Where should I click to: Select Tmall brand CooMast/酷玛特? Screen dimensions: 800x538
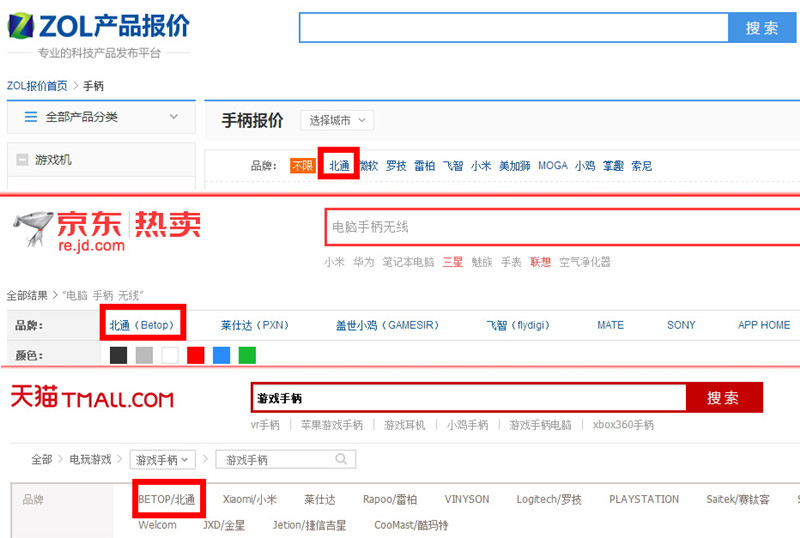coord(411,525)
